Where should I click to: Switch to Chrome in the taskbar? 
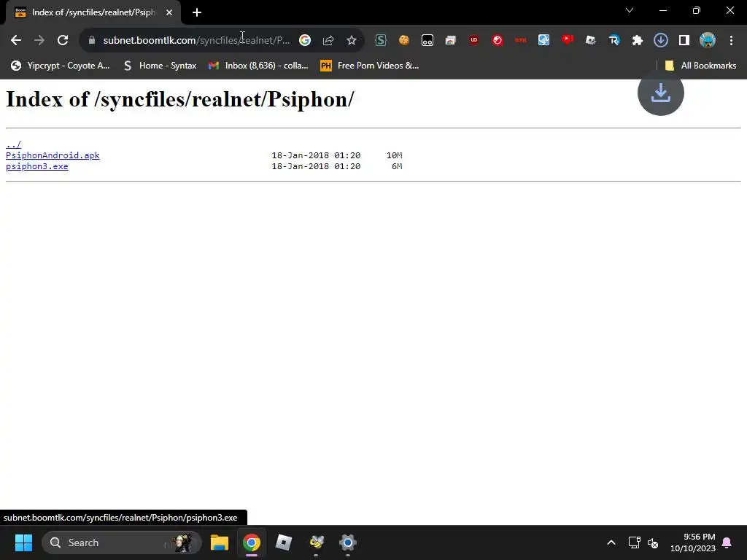tap(252, 542)
